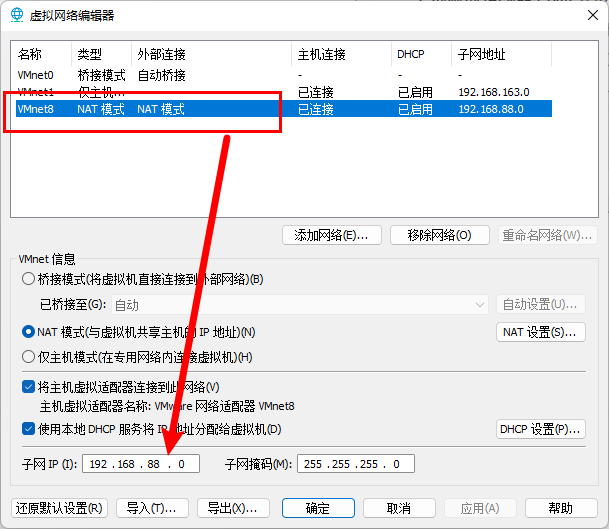Click the 添加网络 button
This screenshot has height=529, width=609.
(331, 235)
